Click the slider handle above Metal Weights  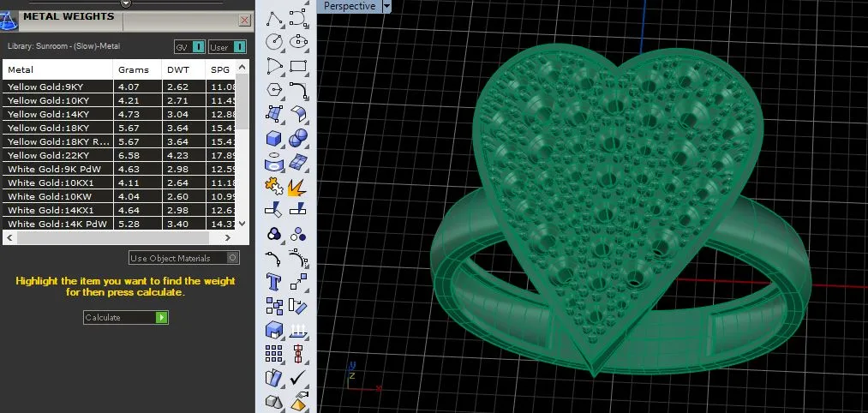coord(126,3)
